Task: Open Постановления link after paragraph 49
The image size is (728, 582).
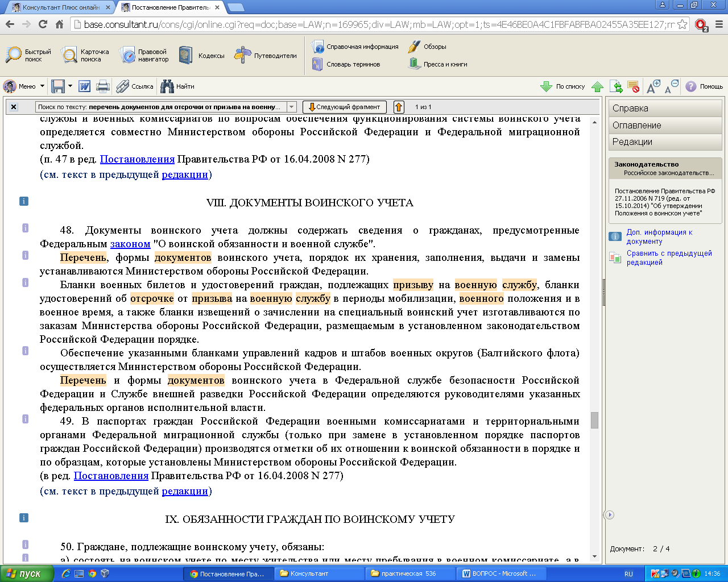Action: coord(111,476)
